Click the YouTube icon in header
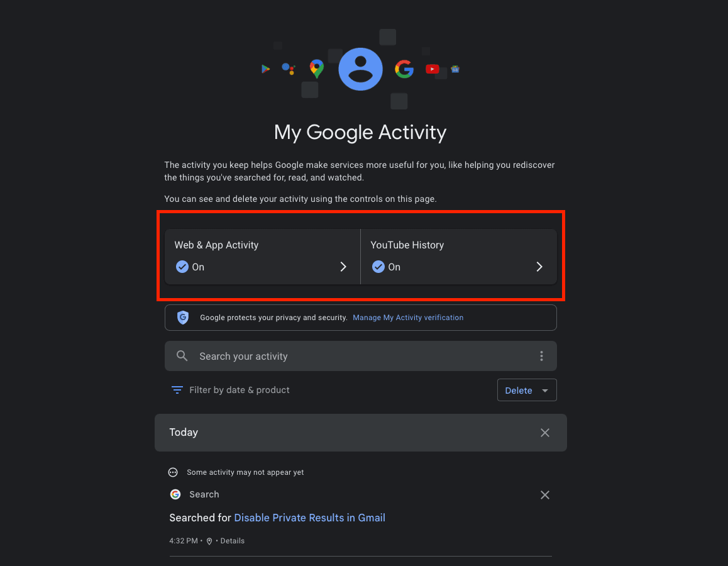Image resolution: width=728 pixels, height=566 pixels. [x=433, y=69]
